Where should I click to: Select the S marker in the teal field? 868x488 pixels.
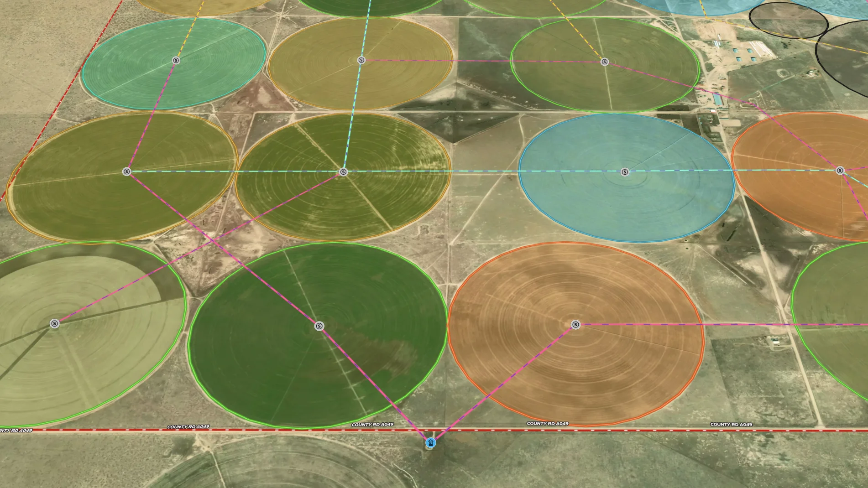tap(176, 60)
